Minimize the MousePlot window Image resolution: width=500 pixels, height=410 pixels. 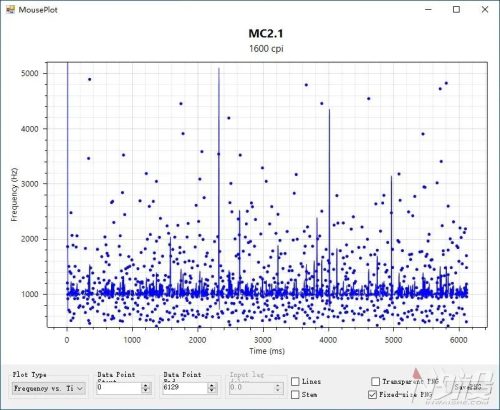(429, 9)
